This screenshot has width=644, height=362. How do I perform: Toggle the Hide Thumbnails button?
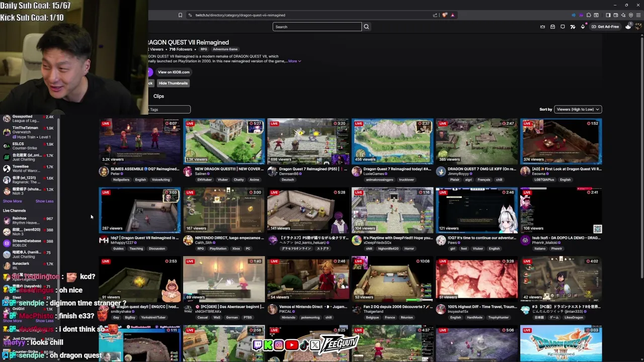point(173,83)
